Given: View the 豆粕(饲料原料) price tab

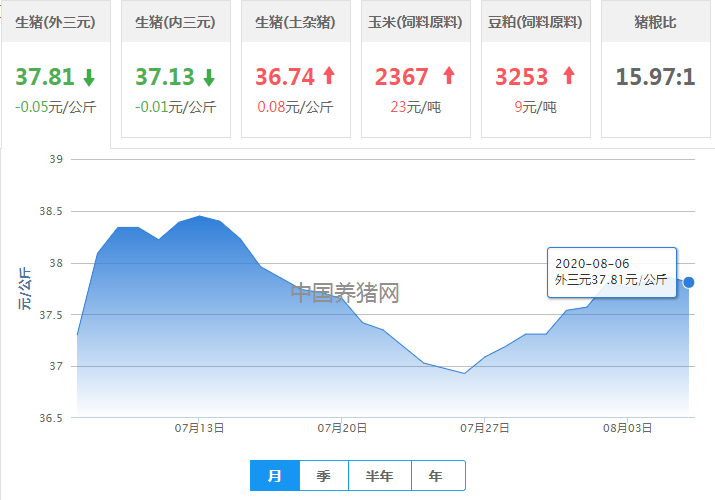Looking at the screenshot, I should pos(536,21).
